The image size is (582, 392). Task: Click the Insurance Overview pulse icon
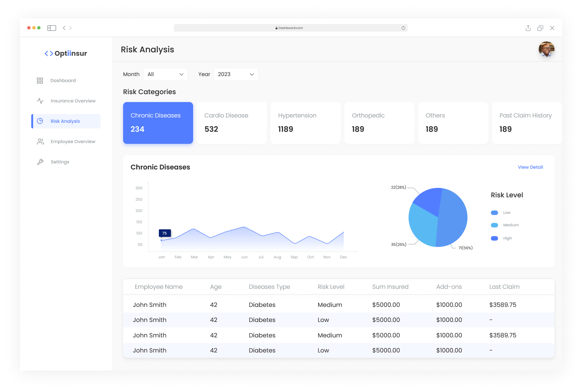coord(40,101)
